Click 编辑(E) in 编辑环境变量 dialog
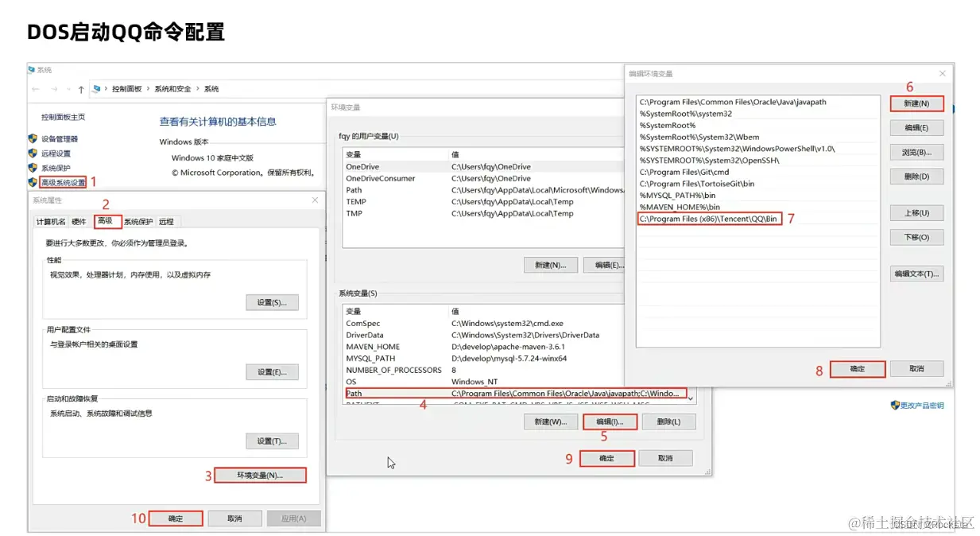This screenshot has height=536, width=980. [x=916, y=127]
